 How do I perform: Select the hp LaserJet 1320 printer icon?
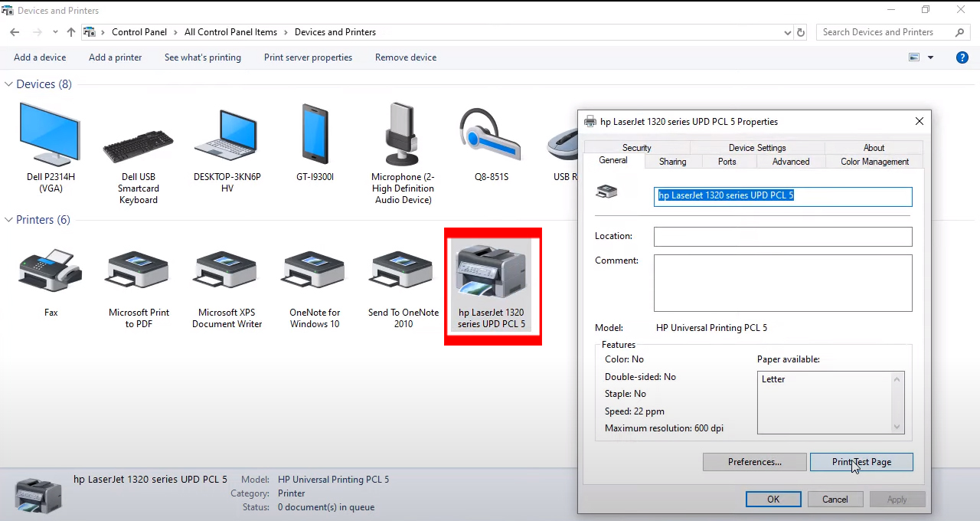(x=492, y=271)
